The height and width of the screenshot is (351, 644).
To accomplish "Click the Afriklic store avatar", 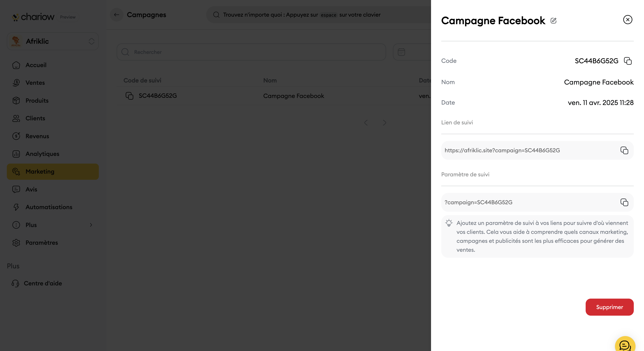I will (16, 41).
